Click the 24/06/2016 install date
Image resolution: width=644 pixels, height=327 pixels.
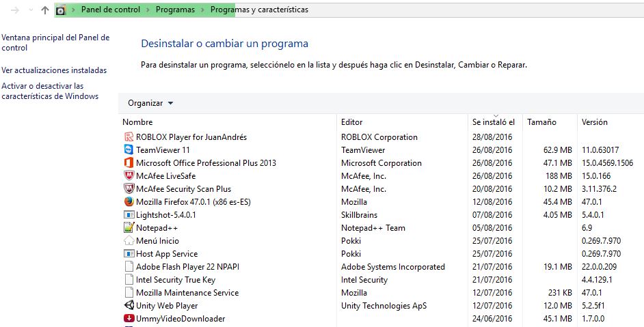pyautogui.click(x=492, y=318)
